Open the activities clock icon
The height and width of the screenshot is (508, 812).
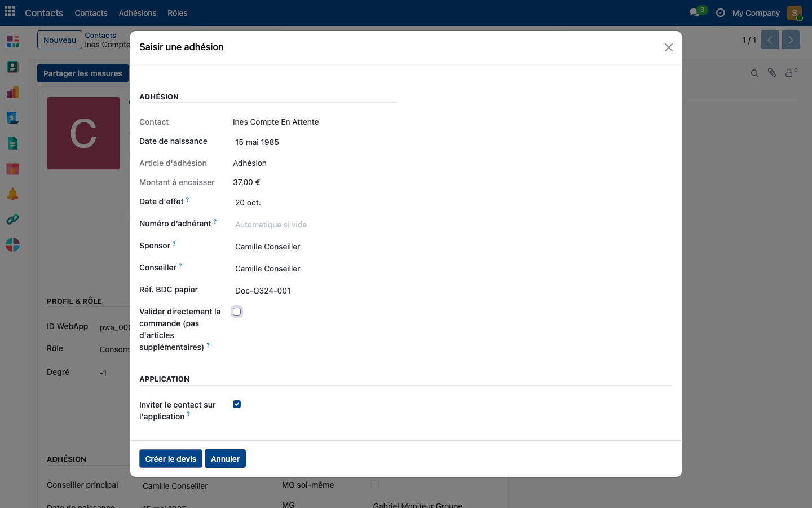720,12
